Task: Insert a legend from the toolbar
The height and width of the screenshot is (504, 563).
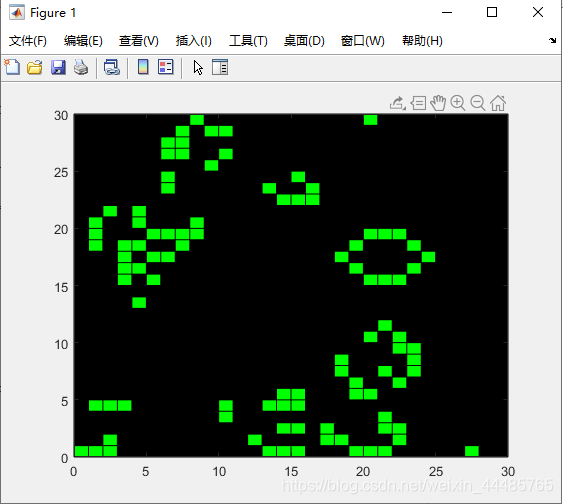Action: [166, 67]
